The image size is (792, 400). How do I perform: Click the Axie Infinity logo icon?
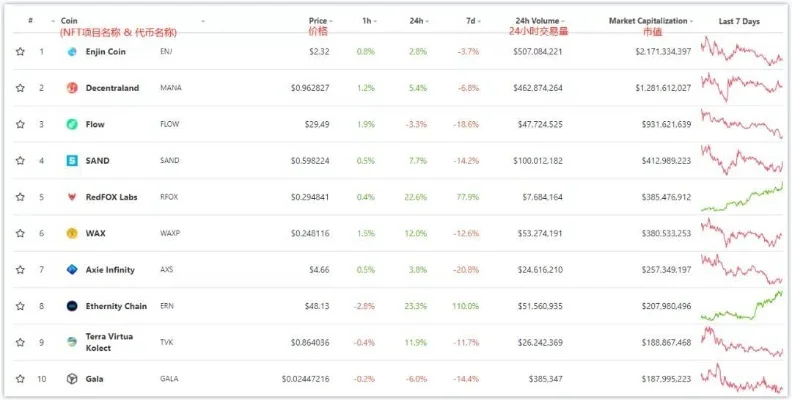72,270
